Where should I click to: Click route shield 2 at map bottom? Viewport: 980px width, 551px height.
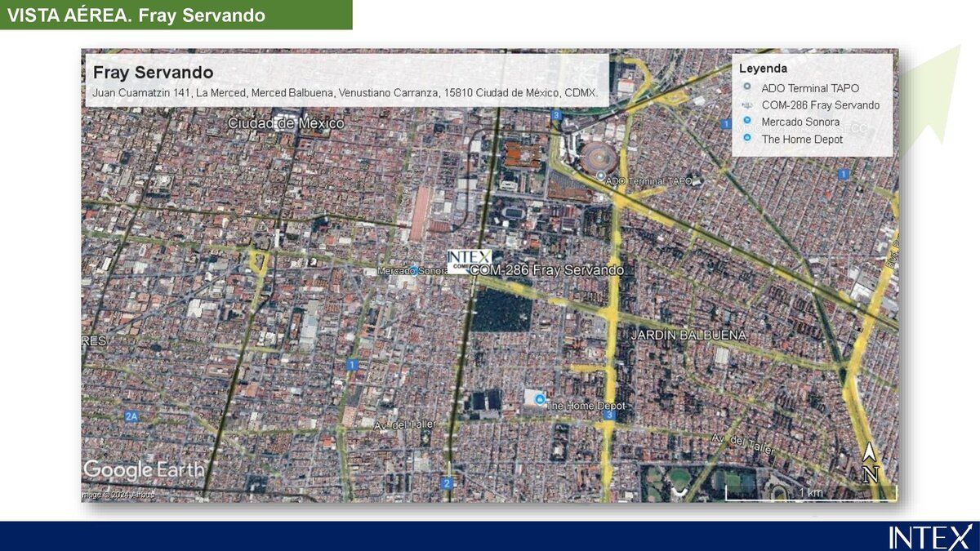pyautogui.click(x=447, y=483)
